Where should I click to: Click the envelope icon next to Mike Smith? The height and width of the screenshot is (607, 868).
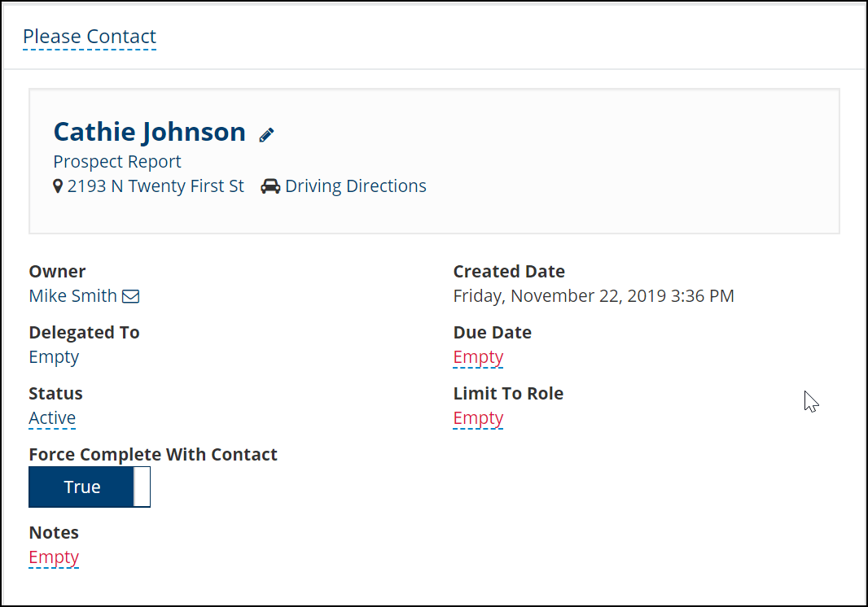click(130, 296)
